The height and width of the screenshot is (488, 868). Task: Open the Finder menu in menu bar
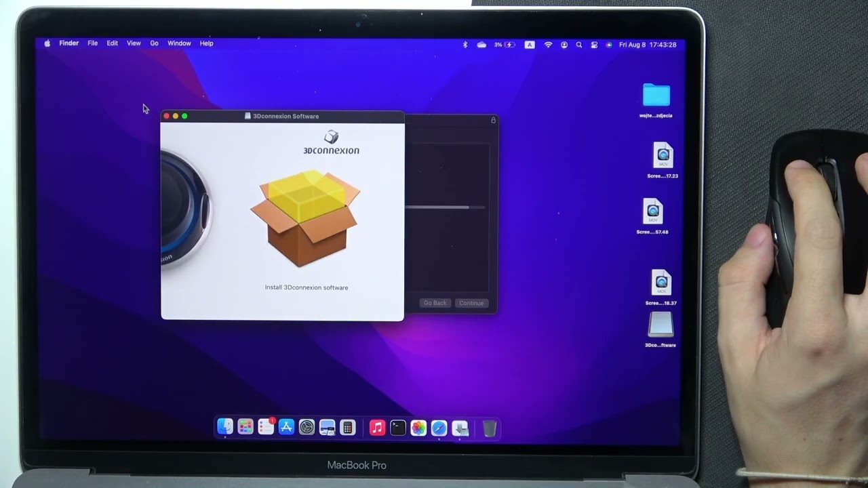point(68,43)
